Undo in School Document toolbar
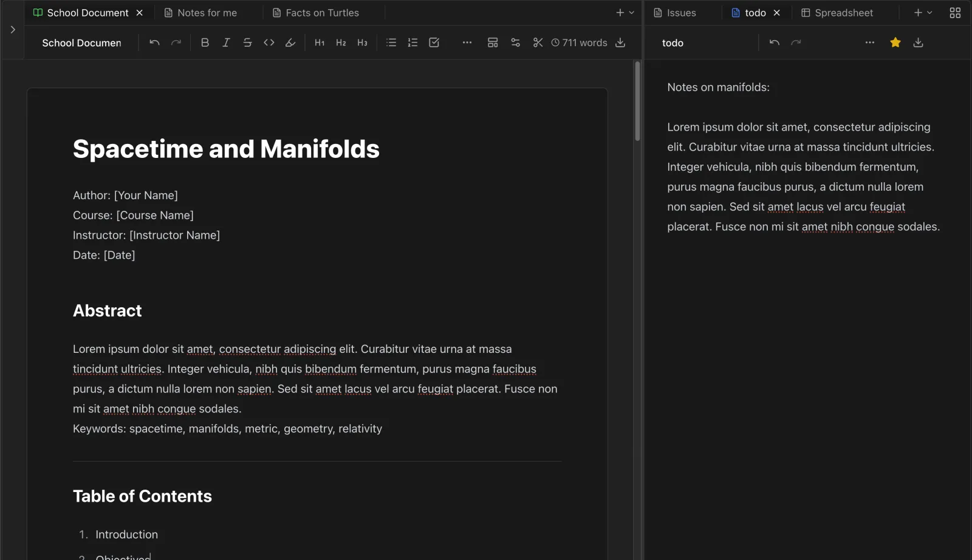 [154, 43]
